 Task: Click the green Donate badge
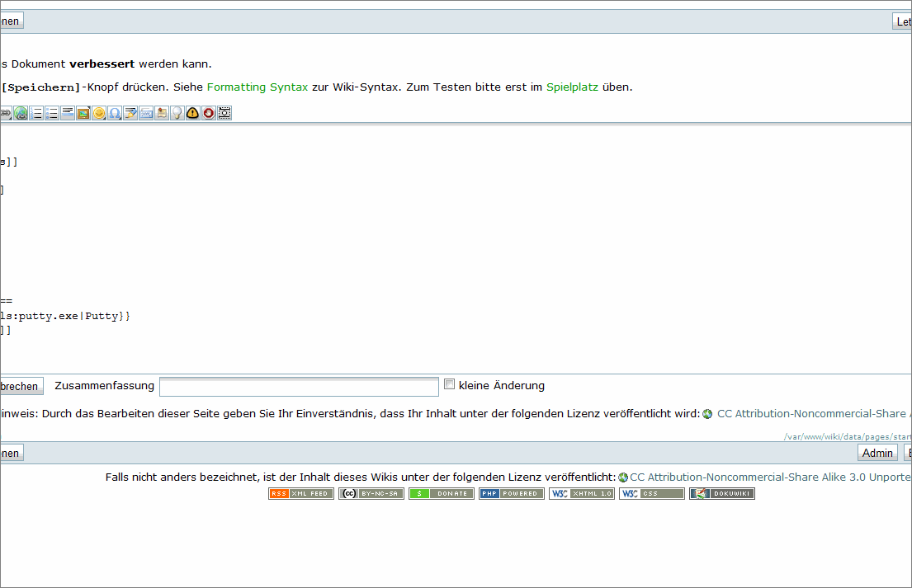click(x=442, y=493)
